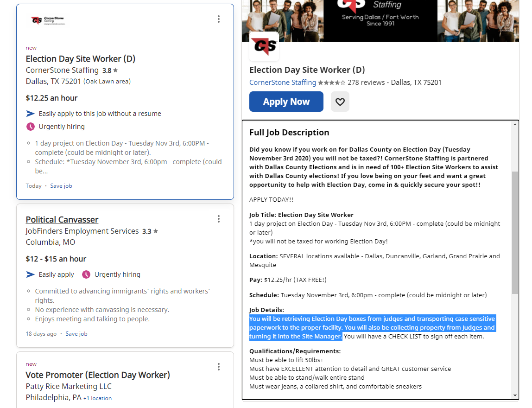Open the '+1 location' link for Vote Promoter
The width and height of the screenshot is (532, 408).
pyautogui.click(x=97, y=398)
